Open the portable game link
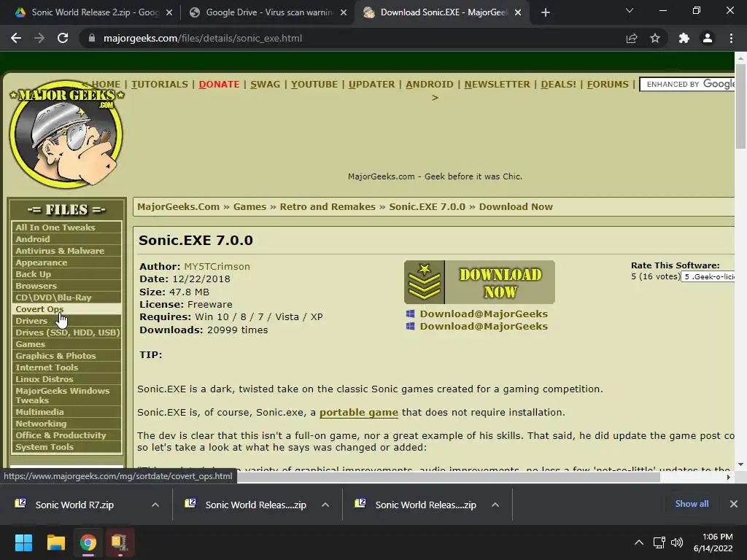747x560 pixels. (359, 413)
